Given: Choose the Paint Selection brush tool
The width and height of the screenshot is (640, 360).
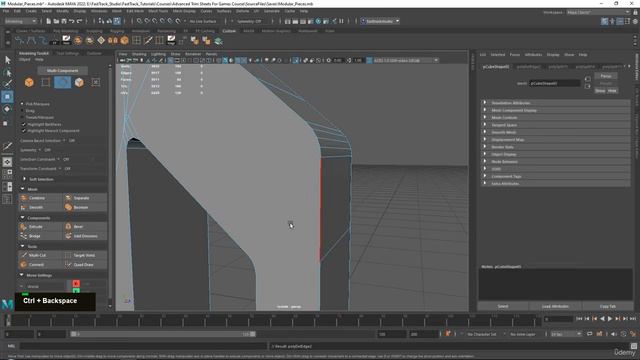Looking at the screenshot, I should tap(7, 84).
